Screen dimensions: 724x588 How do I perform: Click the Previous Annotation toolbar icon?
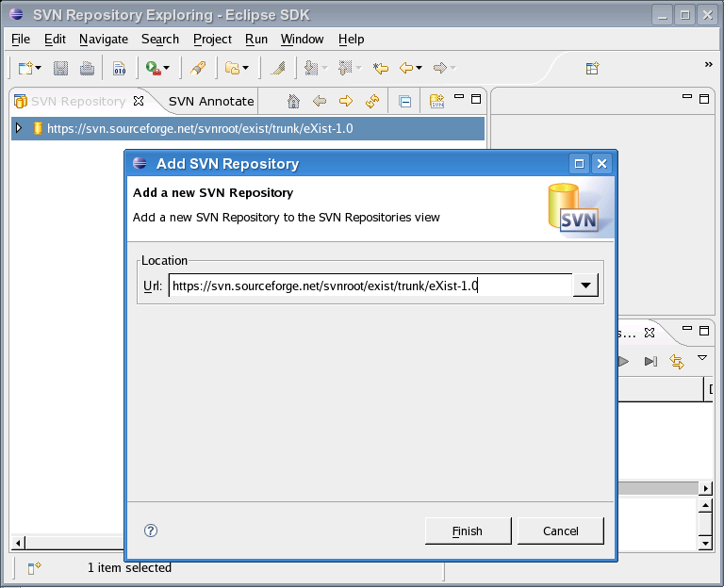[345, 68]
